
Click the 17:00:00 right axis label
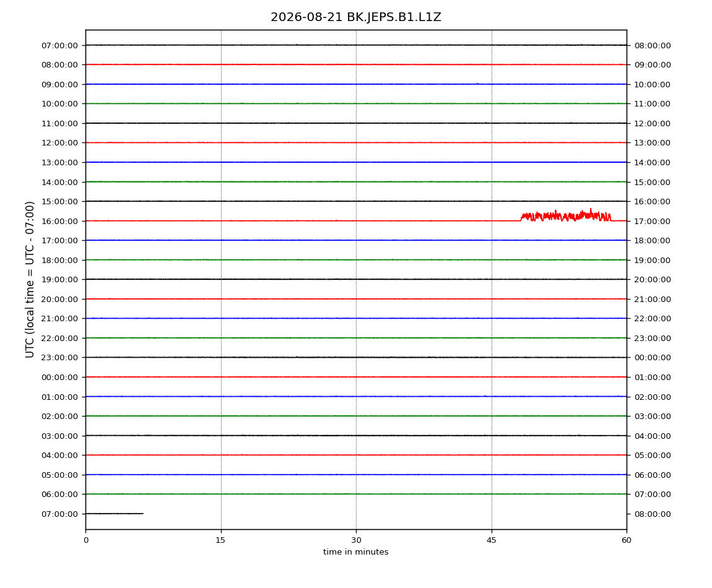pyautogui.click(x=652, y=221)
